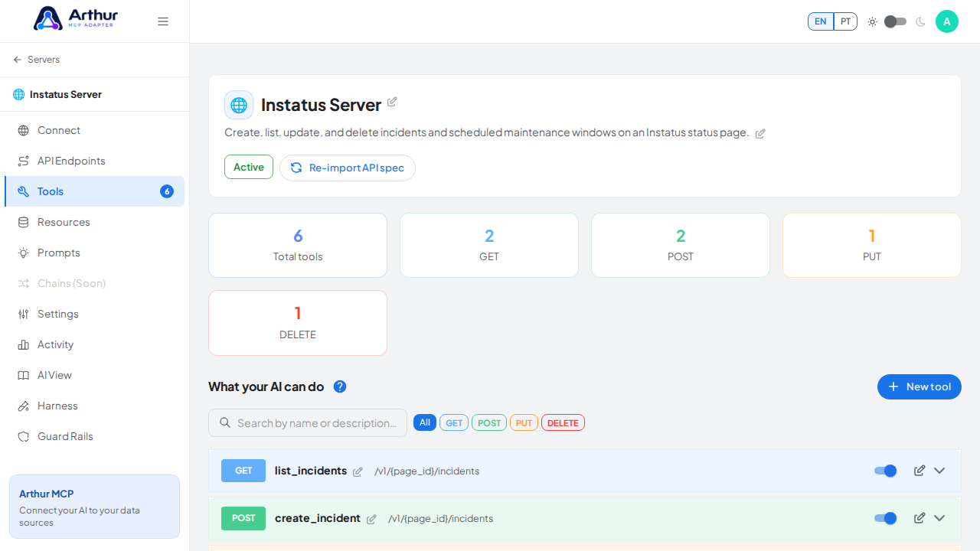Click Re-import API spec button
The width and height of the screenshot is (980, 551).
click(348, 168)
